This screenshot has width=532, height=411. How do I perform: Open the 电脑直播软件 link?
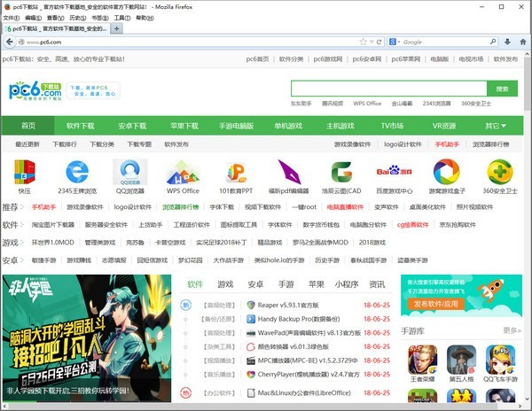coord(345,207)
